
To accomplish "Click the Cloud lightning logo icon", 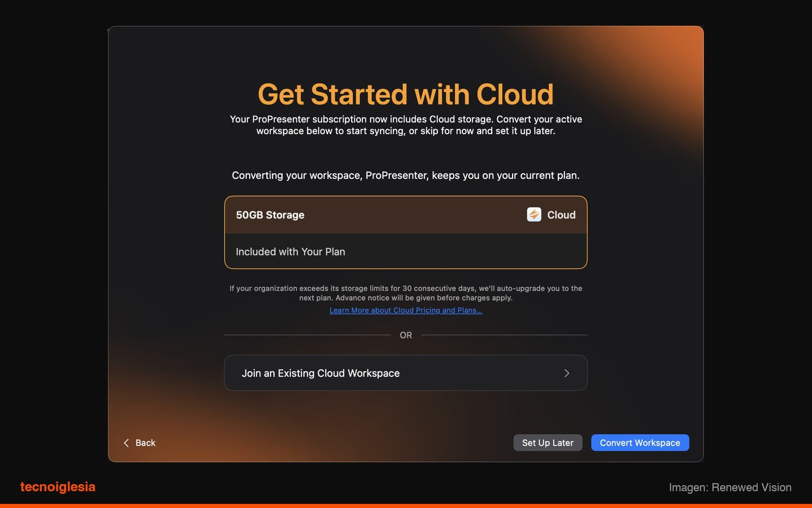I will click(x=534, y=214).
